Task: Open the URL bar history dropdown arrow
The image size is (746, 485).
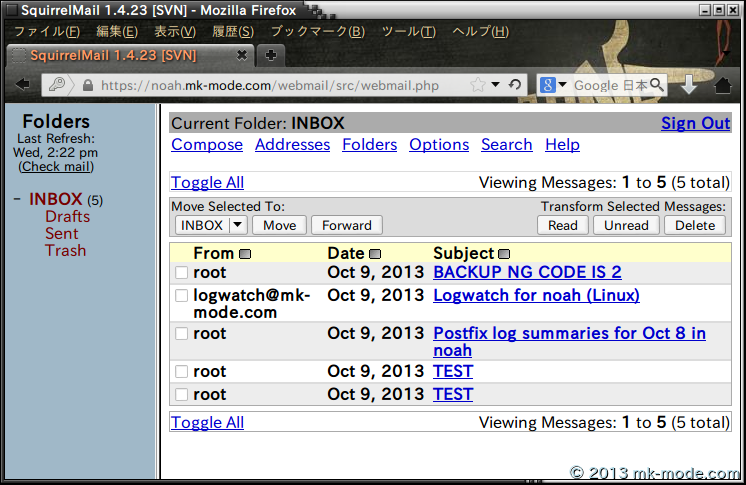Action: [497, 85]
